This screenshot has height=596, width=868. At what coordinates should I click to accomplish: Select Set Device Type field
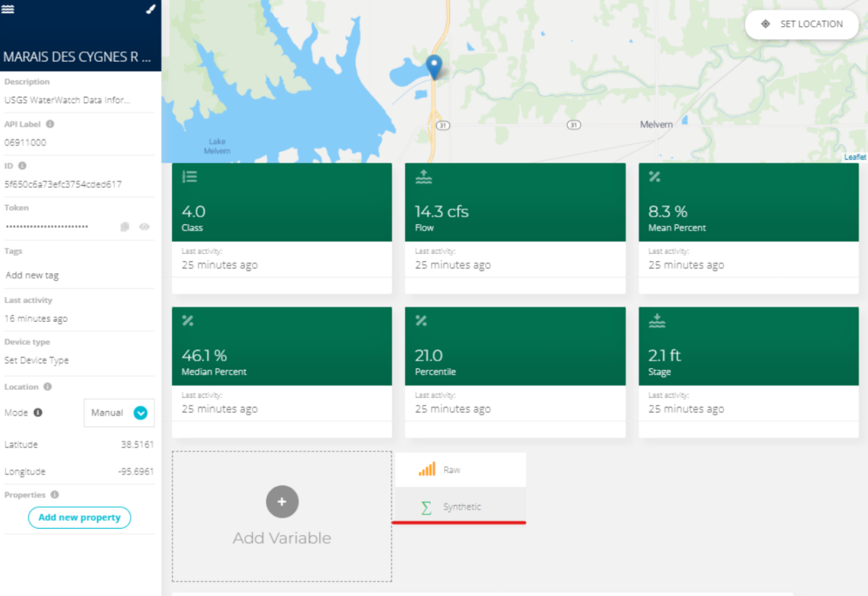(x=37, y=360)
